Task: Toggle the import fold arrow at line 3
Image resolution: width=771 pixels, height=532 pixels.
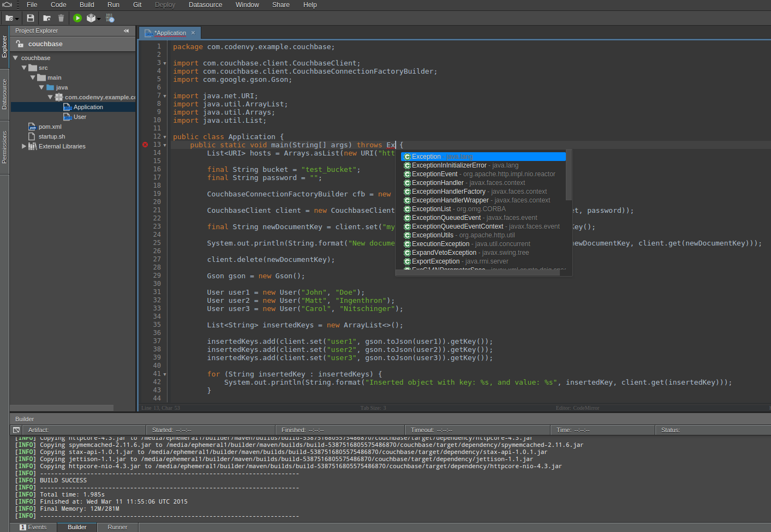Action: click(165, 63)
